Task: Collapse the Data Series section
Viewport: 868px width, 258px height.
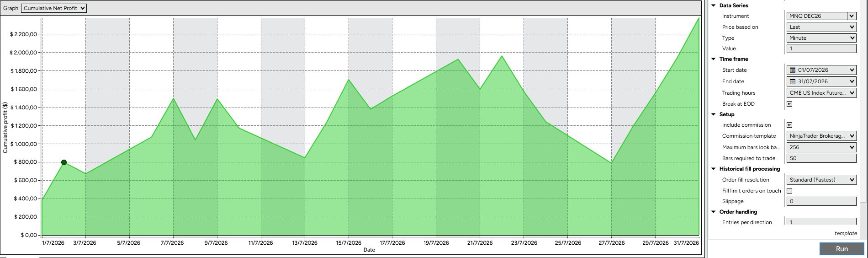Action: click(x=714, y=5)
